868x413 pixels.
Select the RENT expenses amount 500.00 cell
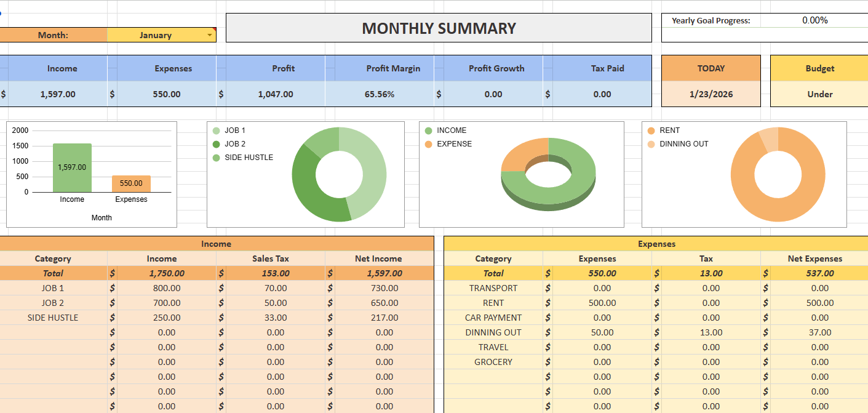pos(602,303)
